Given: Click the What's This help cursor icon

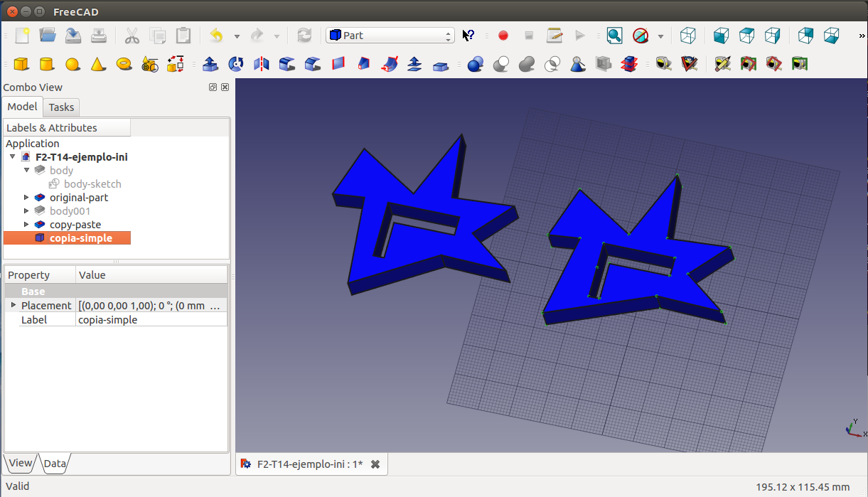Looking at the screenshot, I should (468, 36).
